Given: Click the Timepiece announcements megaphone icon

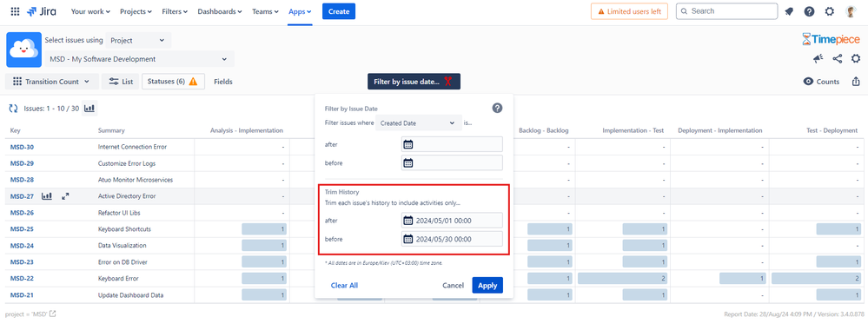Looking at the screenshot, I should pyautogui.click(x=818, y=59).
